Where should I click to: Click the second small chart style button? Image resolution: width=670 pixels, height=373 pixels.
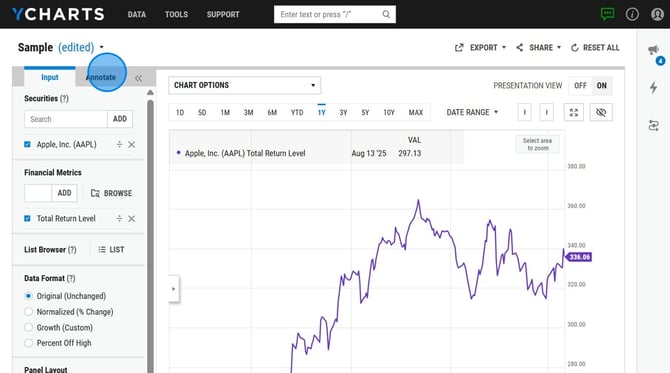click(547, 112)
